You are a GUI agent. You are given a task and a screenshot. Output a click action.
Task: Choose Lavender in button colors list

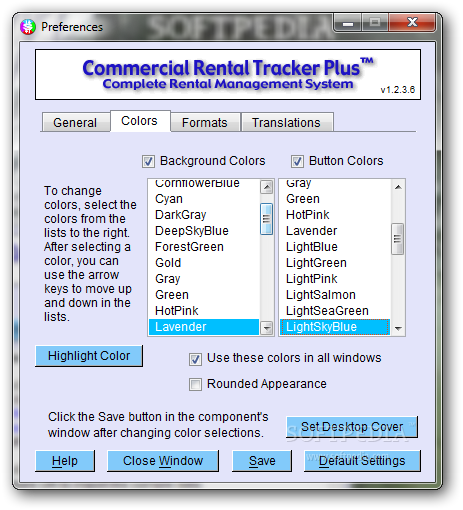tap(335, 231)
